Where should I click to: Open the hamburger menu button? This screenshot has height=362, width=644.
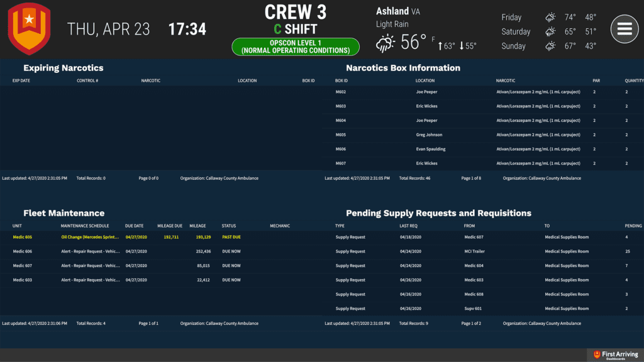624,29
